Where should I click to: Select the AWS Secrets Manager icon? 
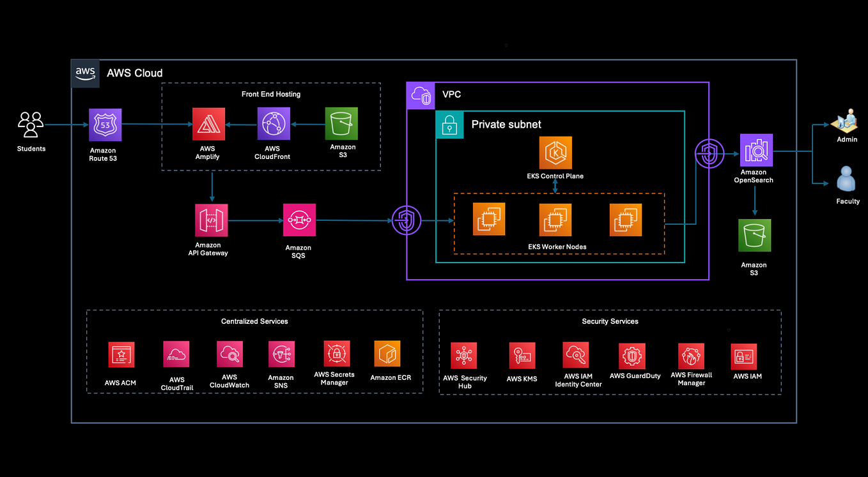(336, 353)
